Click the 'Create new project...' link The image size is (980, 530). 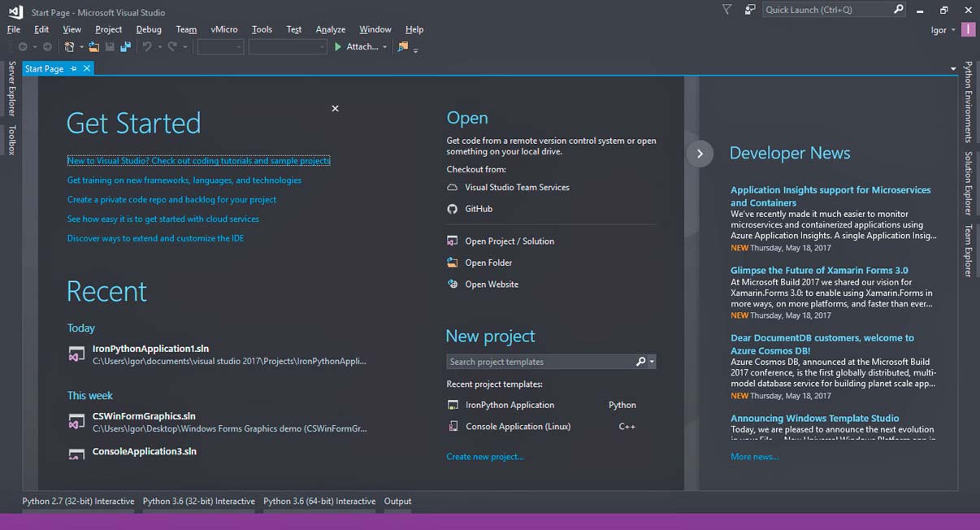click(x=485, y=457)
